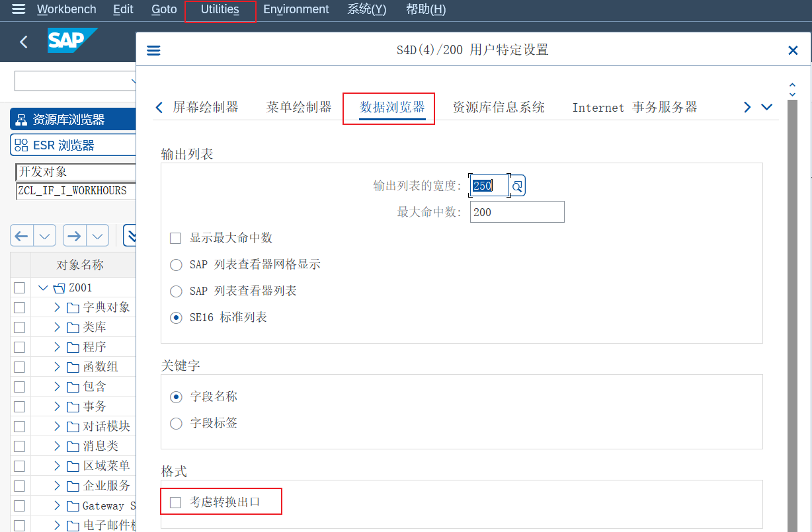Click folder icon of 企业服务
Viewport: 812px width, 532px height.
tap(73, 486)
